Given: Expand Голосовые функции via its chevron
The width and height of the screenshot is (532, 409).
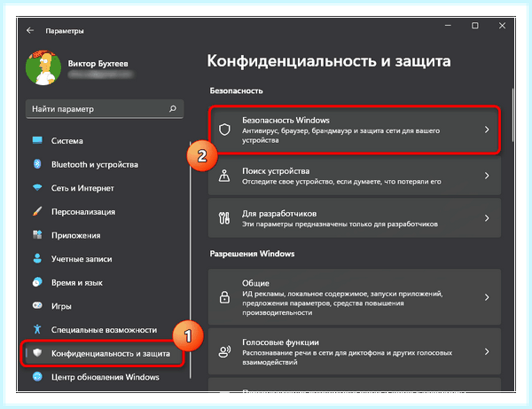Looking at the screenshot, I should point(487,351).
